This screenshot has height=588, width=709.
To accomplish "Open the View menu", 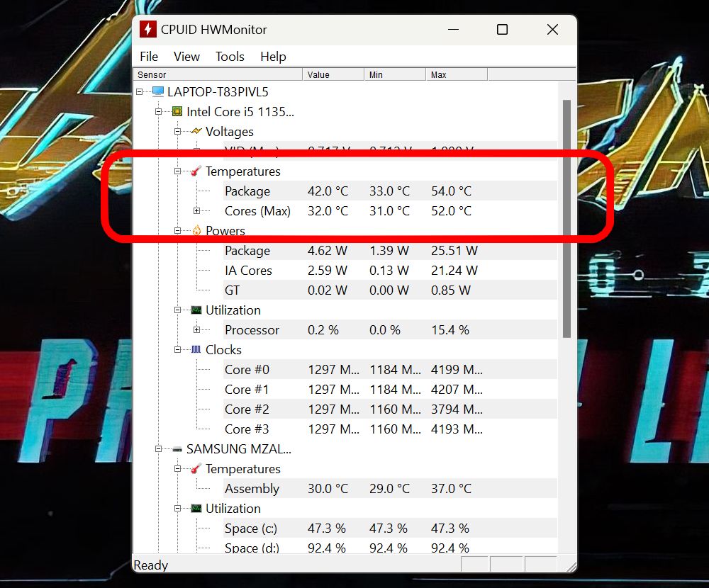I will [186, 57].
